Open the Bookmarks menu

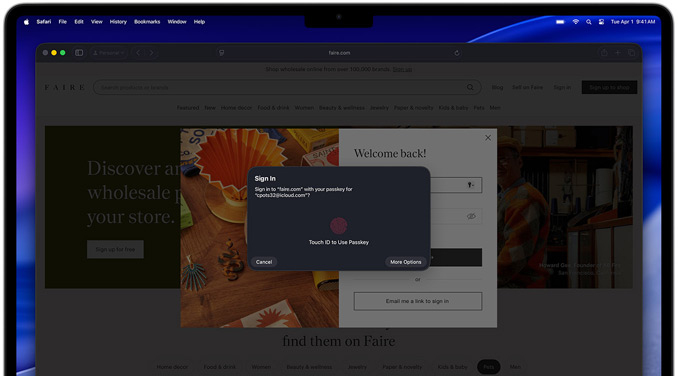click(x=147, y=22)
